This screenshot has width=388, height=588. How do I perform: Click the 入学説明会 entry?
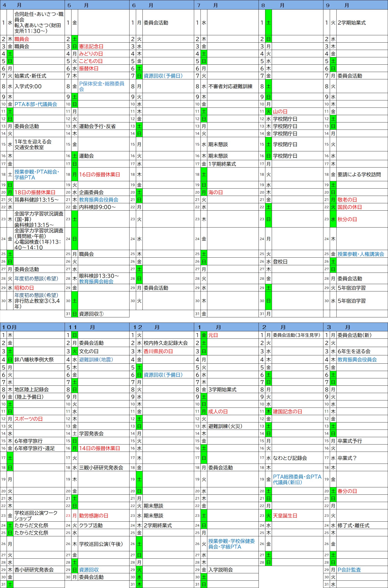pos(221,570)
